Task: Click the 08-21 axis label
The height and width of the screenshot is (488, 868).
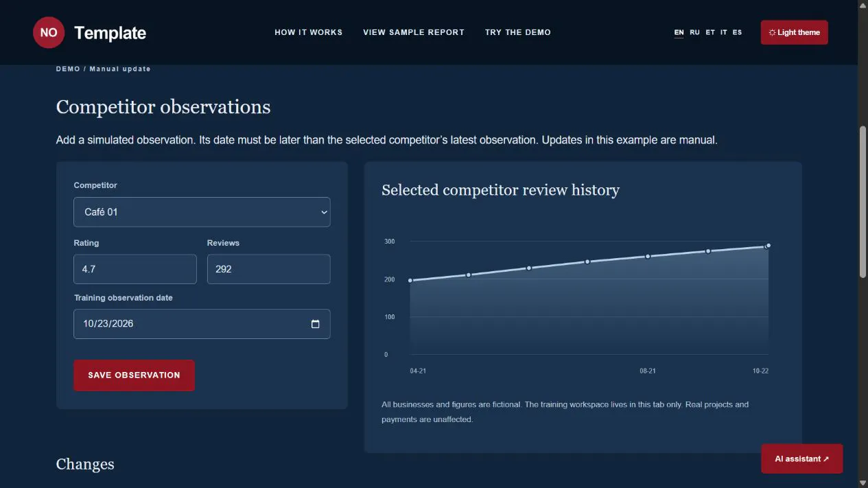Action: pyautogui.click(x=648, y=371)
